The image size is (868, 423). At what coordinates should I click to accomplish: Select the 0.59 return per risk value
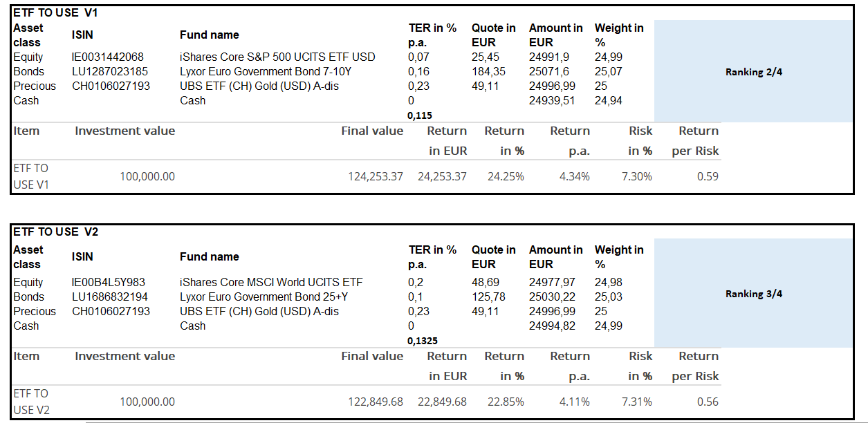tap(708, 176)
